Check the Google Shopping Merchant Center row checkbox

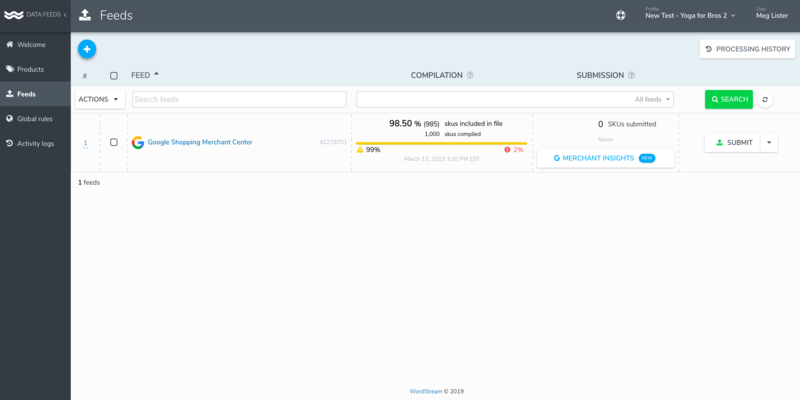click(114, 142)
